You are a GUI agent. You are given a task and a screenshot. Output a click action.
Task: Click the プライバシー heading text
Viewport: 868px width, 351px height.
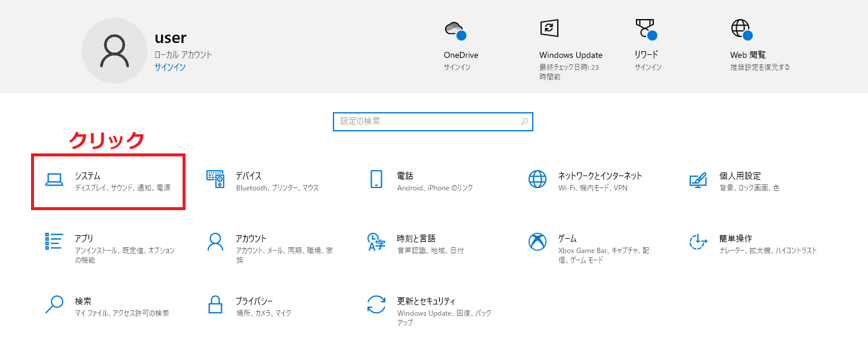tap(254, 301)
